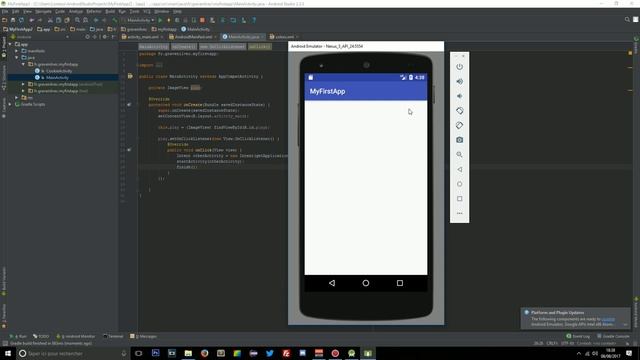
Task: Click the Task View taskbar icon
Action: coord(139,353)
